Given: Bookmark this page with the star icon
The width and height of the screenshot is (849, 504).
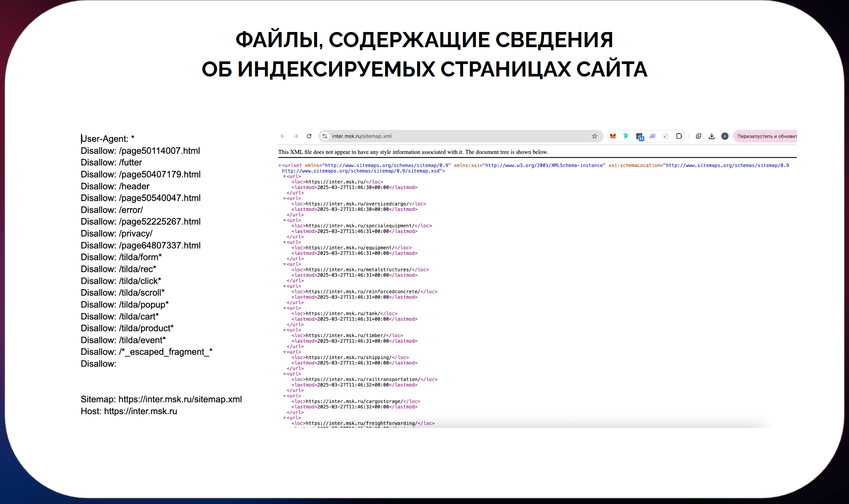Looking at the screenshot, I should pyautogui.click(x=594, y=136).
